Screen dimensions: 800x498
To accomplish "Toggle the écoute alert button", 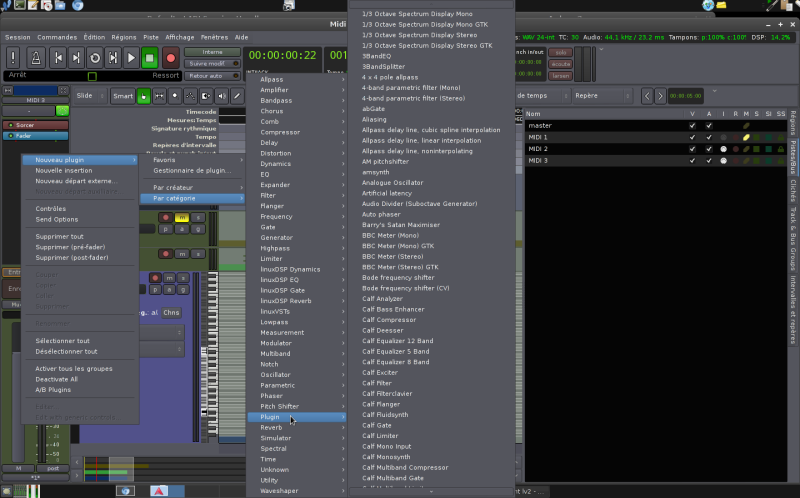I will pyautogui.click(x=561, y=64).
